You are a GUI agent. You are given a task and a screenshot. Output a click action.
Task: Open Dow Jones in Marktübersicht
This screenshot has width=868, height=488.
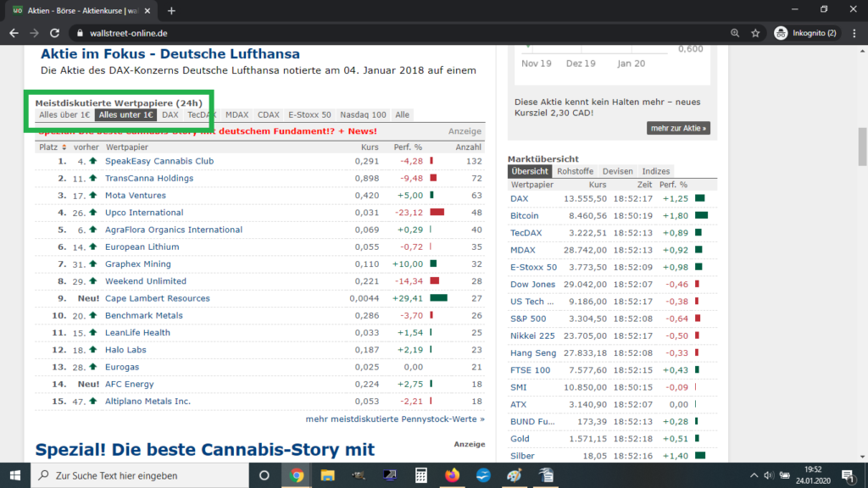point(532,285)
